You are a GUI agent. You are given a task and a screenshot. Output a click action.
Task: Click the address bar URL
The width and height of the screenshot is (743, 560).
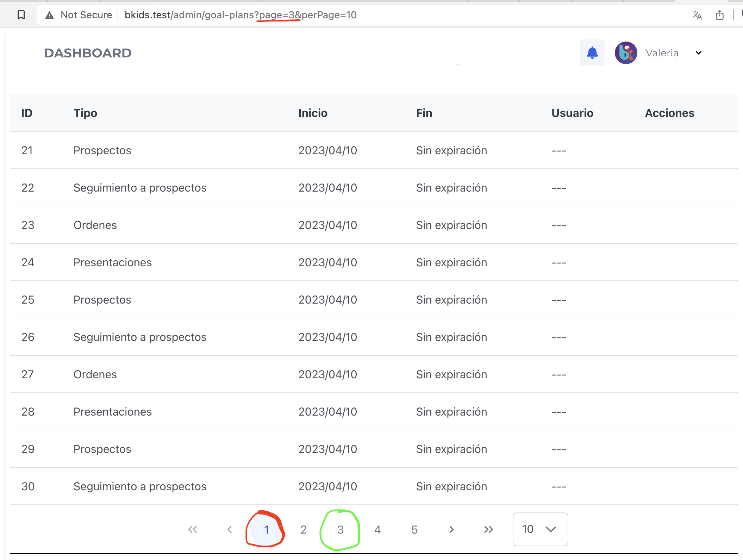[x=239, y=15]
